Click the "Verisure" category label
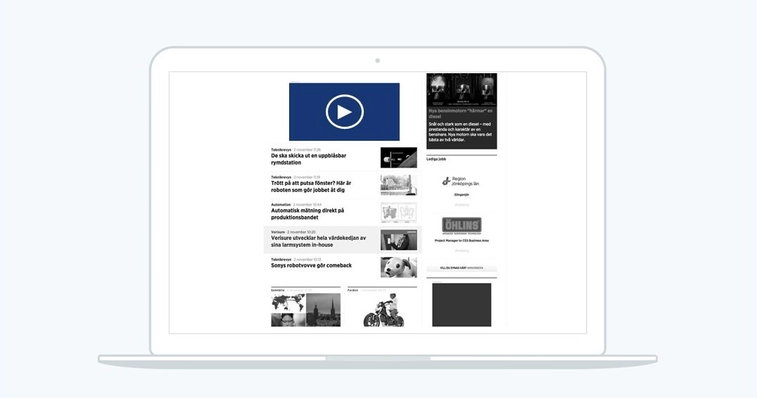This screenshot has height=398, width=757. [x=278, y=232]
